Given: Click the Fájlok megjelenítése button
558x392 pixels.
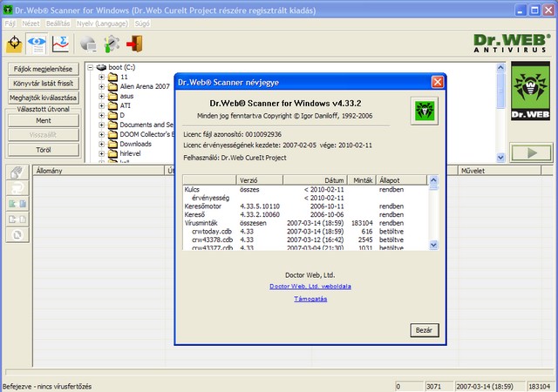Looking at the screenshot, I should (44, 69).
